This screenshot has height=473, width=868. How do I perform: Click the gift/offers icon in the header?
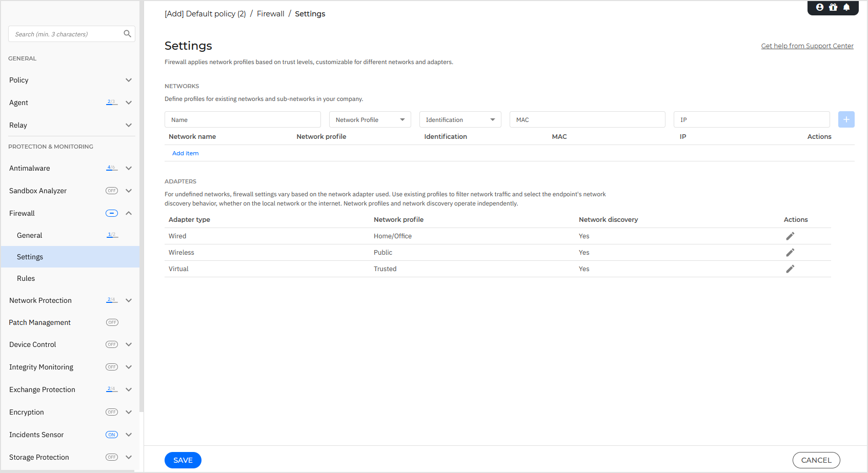[x=833, y=7]
